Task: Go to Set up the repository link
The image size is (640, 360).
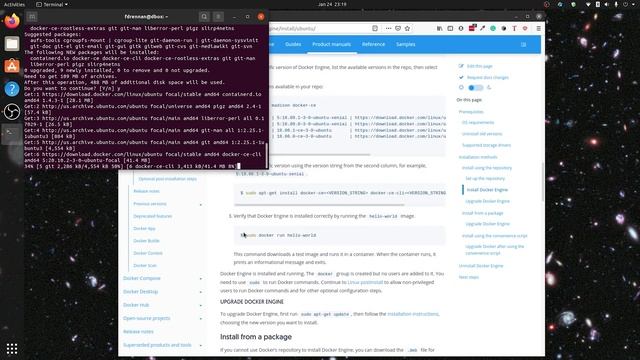Action: 485,179
